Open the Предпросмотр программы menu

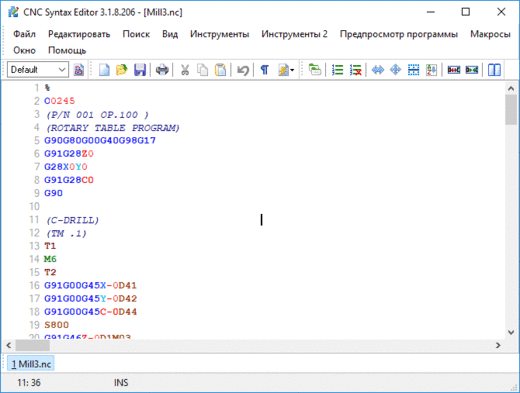coord(399,34)
